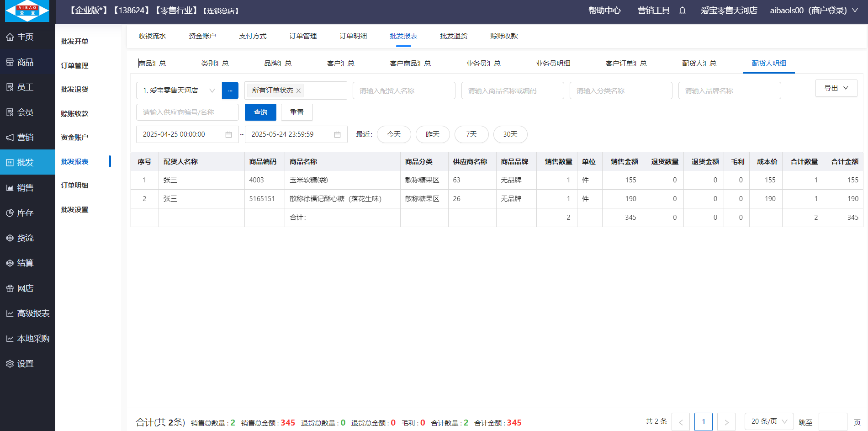The height and width of the screenshot is (431, 868).
Task: Open 客户商品汇总 report tab
Action: coord(410,64)
